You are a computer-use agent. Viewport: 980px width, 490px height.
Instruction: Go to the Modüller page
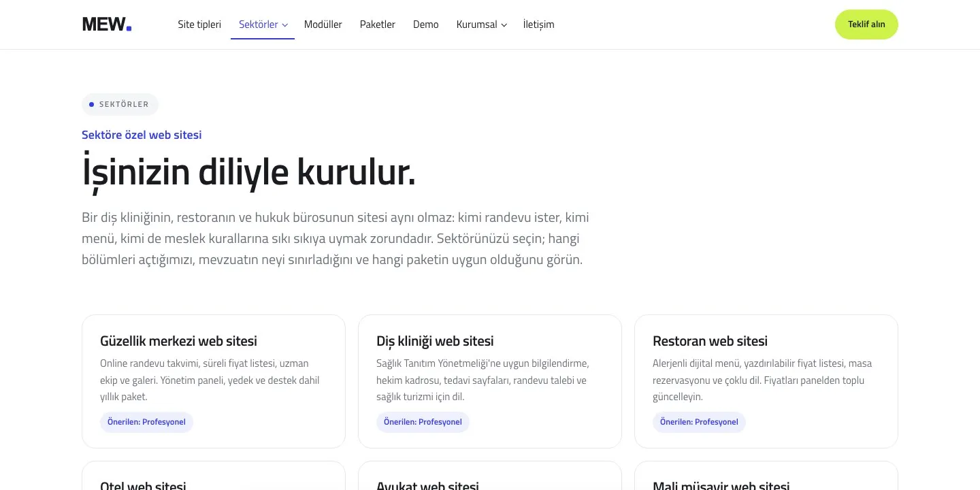[323, 24]
